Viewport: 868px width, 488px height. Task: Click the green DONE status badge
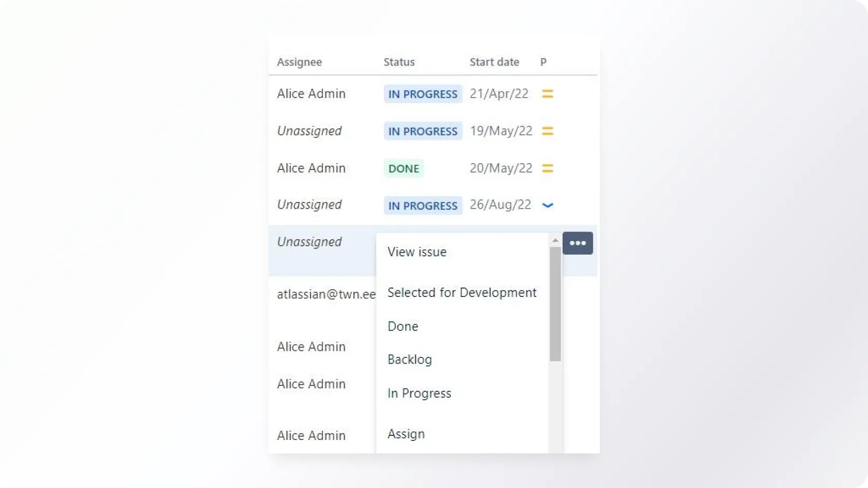tap(404, 168)
